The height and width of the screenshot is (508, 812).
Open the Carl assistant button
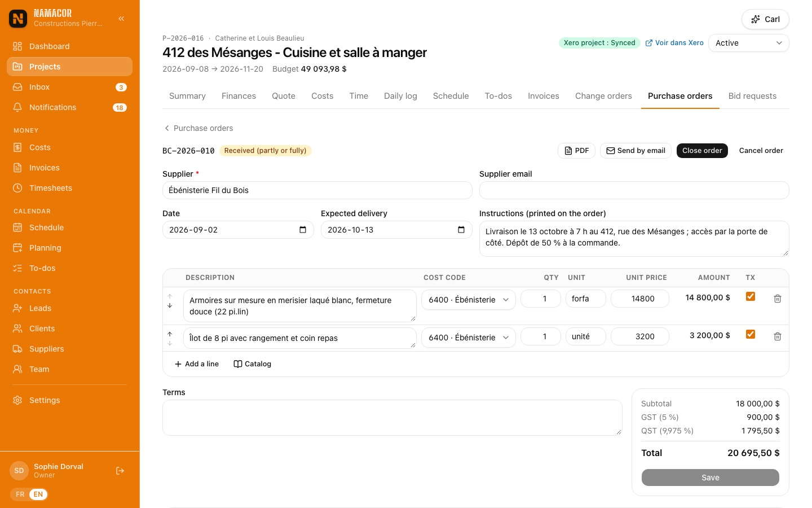click(765, 19)
